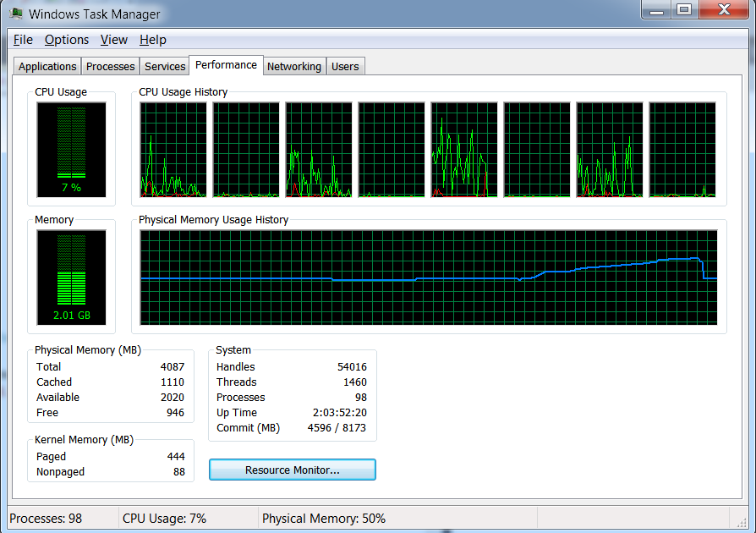This screenshot has height=533, width=756.
Task: Switch to the Services tab
Action: 164,65
